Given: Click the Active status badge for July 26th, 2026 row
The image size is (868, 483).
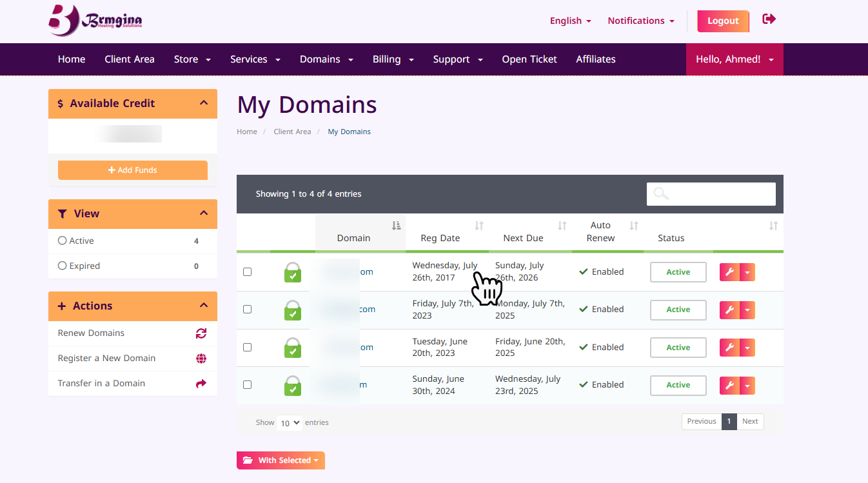Looking at the screenshot, I should coord(678,272).
